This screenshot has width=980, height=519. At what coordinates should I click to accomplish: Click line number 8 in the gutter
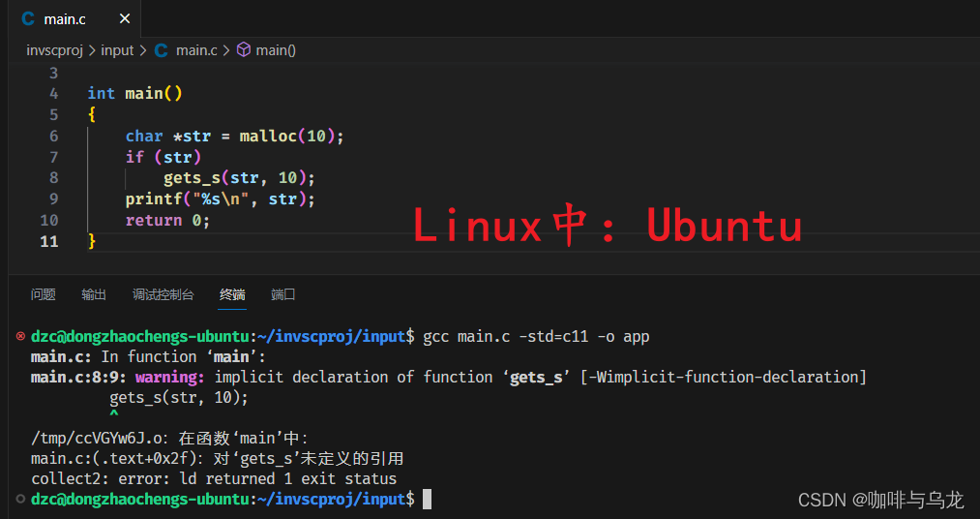[54, 178]
